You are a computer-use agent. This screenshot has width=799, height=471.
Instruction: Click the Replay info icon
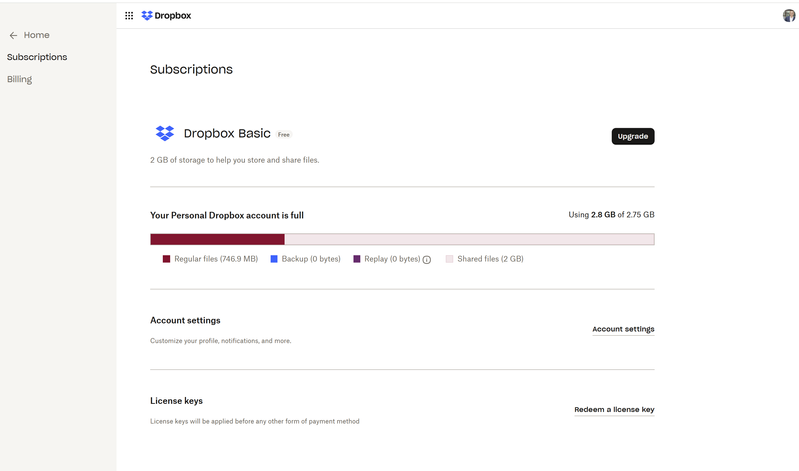click(x=427, y=260)
